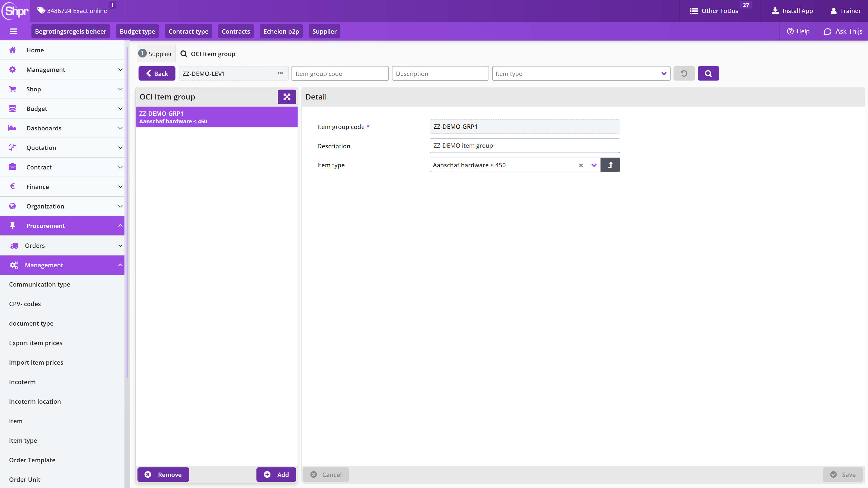Viewport: 868px width, 488px height.
Task: Focus the Description filter field
Action: (x=440, y=73)
